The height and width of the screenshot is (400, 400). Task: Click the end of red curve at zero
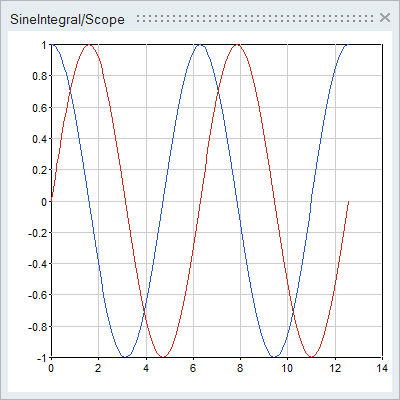point(348,201)
